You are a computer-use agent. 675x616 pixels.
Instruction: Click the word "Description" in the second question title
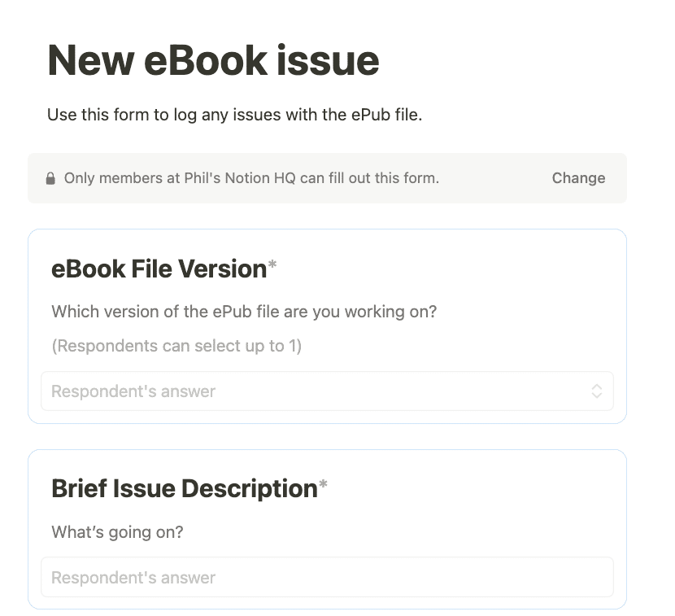249,489
